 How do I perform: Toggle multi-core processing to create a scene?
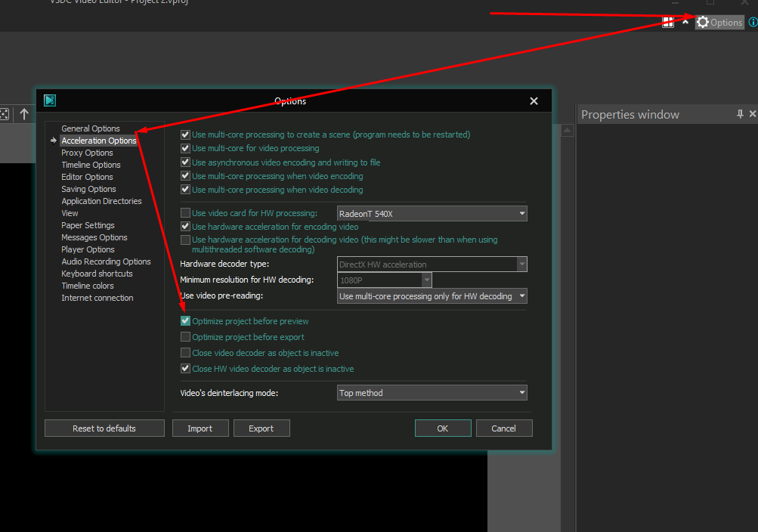[185, 135]
